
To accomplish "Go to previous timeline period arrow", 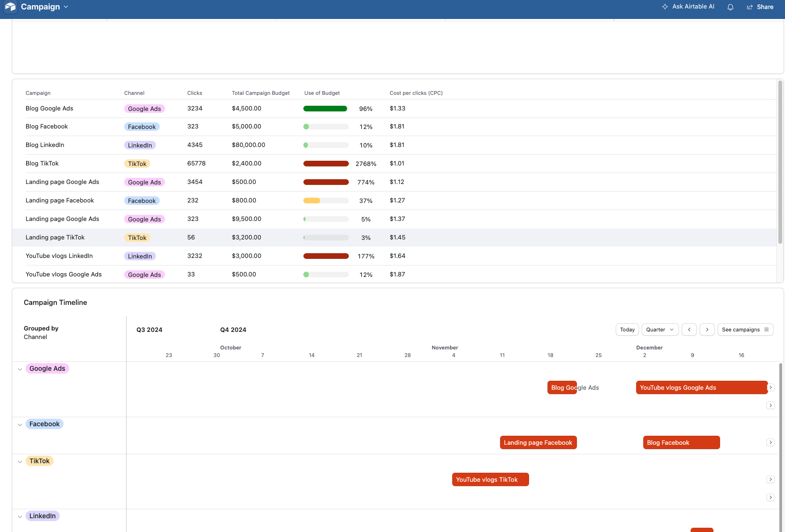I will pyautogui.click(x=689, y=330).
